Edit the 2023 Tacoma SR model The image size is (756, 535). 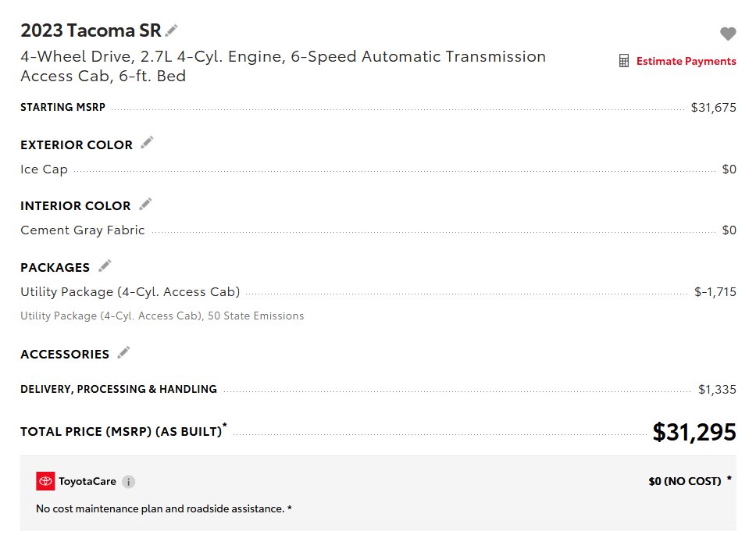click(x=172, y=30)
